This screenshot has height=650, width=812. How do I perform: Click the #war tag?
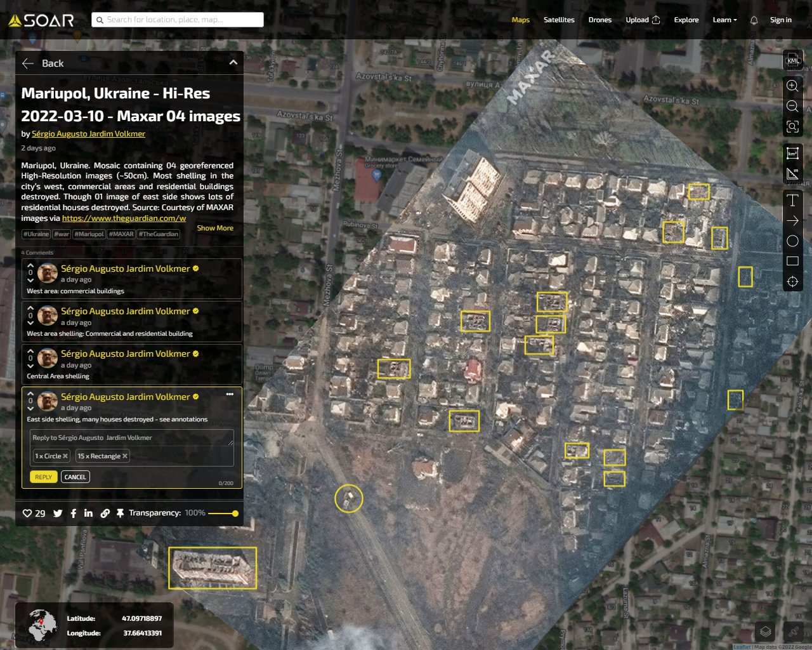(x=62, y=234)
